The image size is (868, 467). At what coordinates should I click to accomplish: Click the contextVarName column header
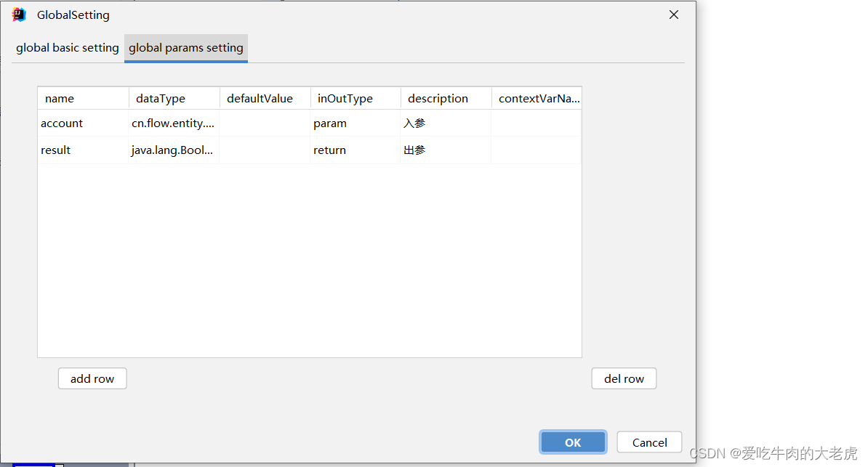point(536,98)
